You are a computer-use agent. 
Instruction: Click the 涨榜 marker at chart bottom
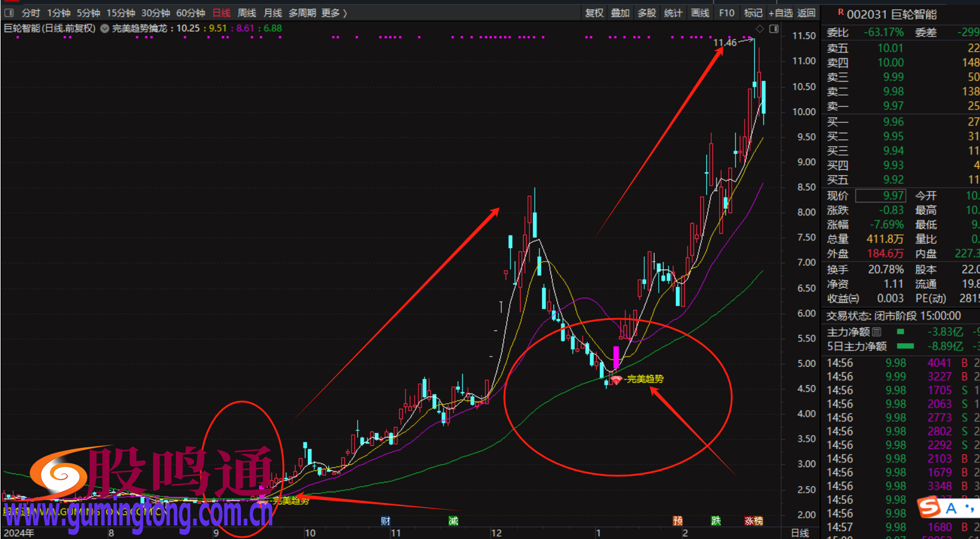[x=754, y=521]
